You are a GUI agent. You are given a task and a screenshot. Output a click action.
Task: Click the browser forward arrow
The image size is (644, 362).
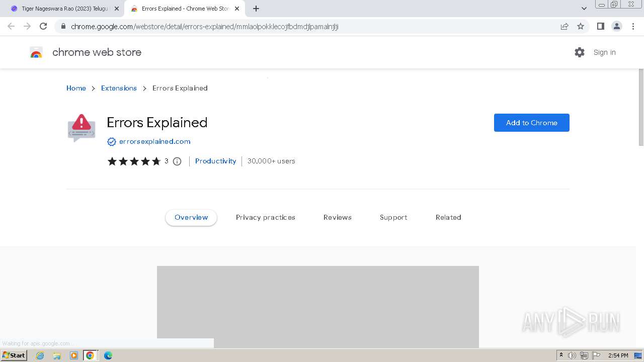27,26
